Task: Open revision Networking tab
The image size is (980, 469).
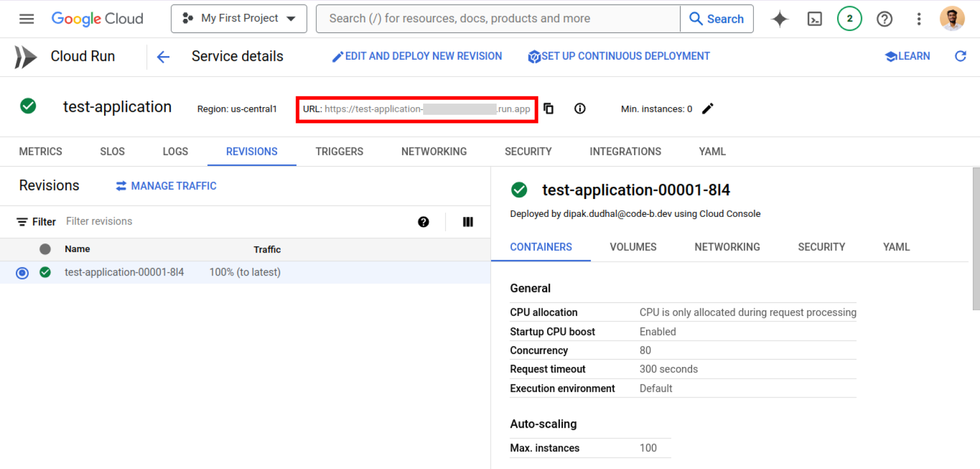Action: coord(727,247)
